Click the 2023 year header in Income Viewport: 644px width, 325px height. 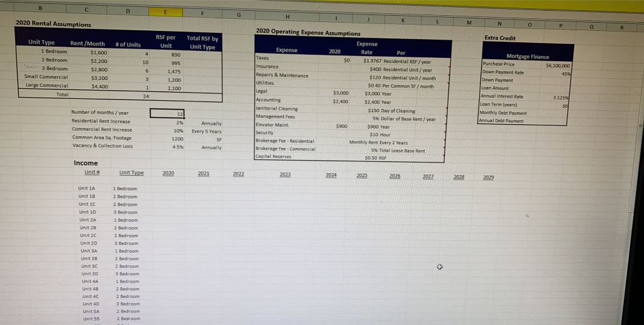(x=285, y=174)
